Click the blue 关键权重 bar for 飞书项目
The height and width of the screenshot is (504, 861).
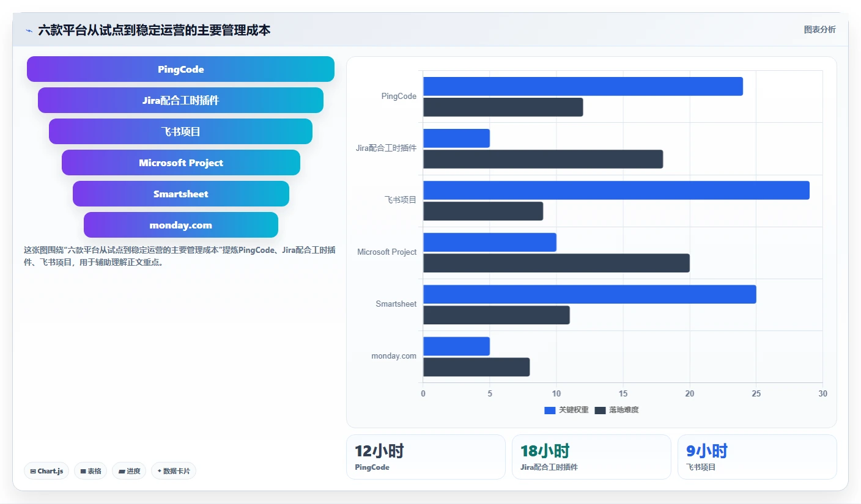pos(616,190)
